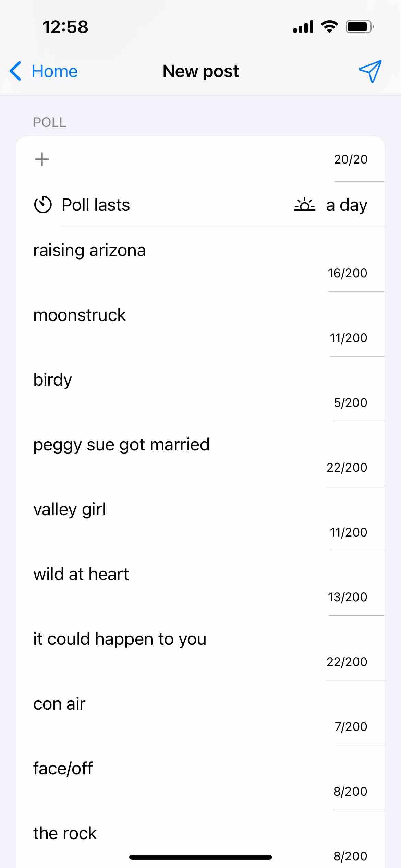The width and height of the screenshot is (401, 868).
Task: Open the 'a day' poll duration picker
Action: (x=347, y=205)
